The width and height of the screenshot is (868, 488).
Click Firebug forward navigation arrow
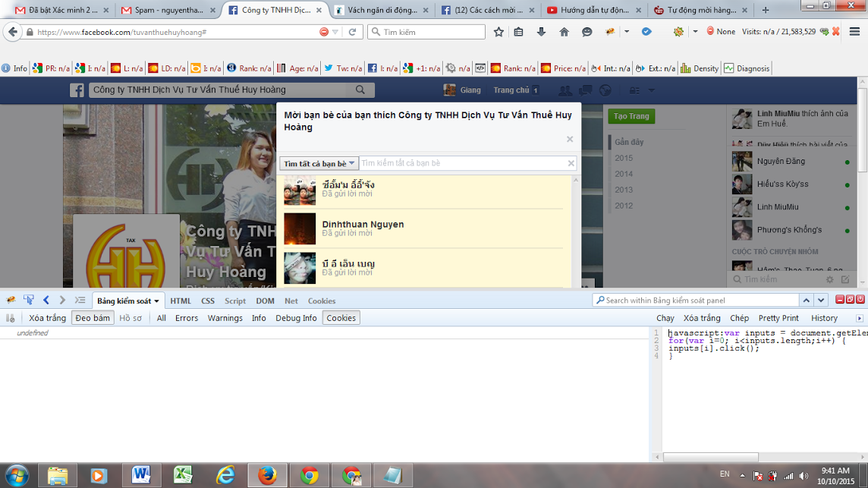62,301
